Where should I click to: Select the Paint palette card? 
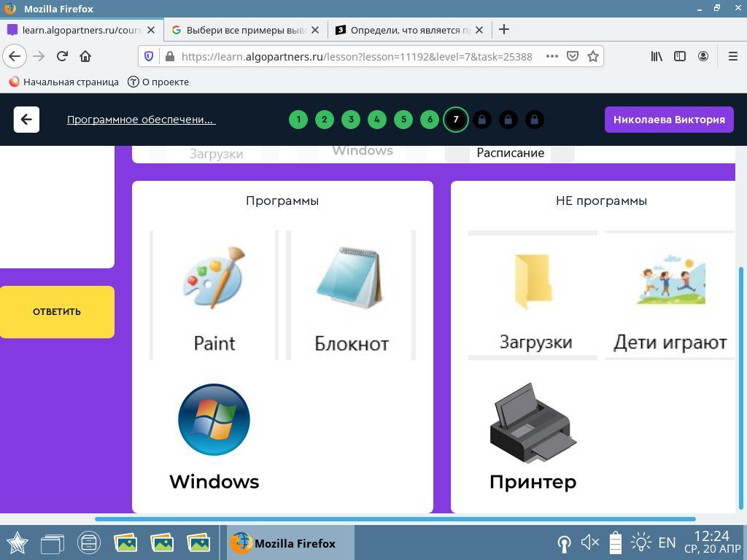(214, 296)
